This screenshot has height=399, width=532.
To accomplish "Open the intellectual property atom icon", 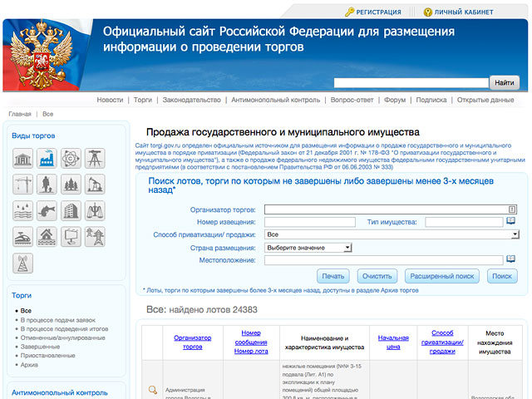I will [71, 157].
